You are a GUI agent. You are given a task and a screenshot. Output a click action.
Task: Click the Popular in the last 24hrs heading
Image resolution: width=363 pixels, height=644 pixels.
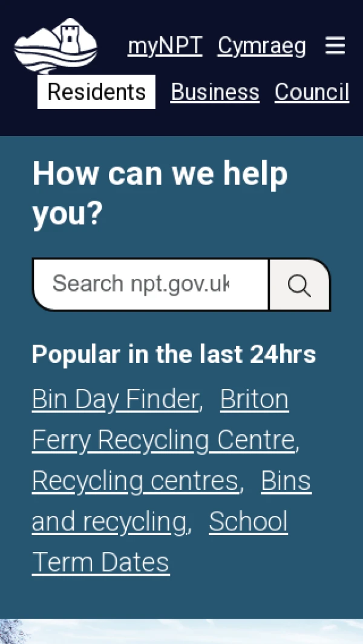click(174, 354)
